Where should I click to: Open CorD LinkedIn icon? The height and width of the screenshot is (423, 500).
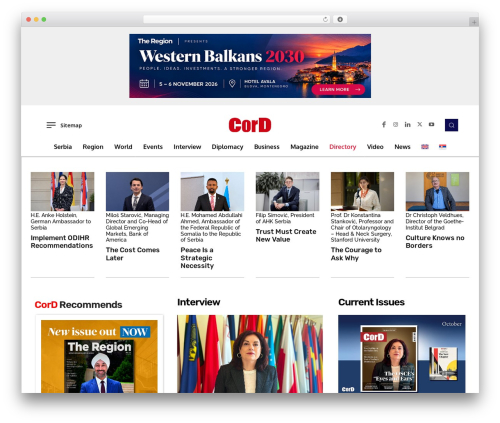pos(407,124)
